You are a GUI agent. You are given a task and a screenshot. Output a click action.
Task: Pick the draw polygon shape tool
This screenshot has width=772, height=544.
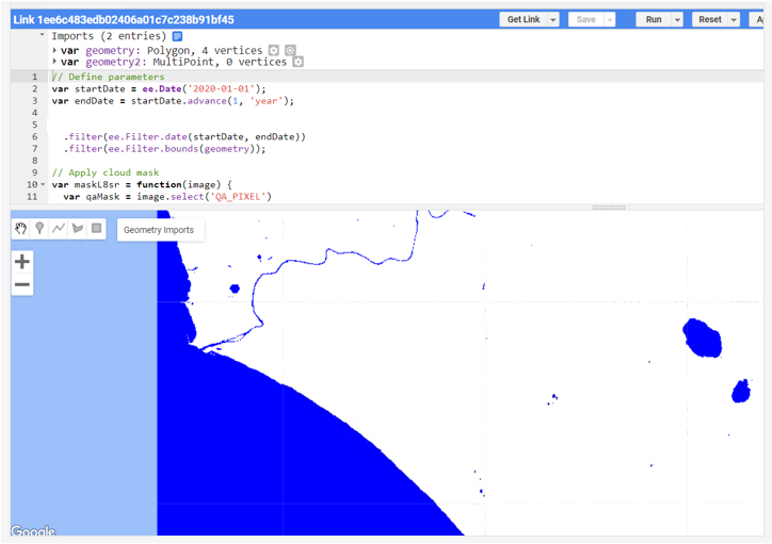tap(78, 228)
